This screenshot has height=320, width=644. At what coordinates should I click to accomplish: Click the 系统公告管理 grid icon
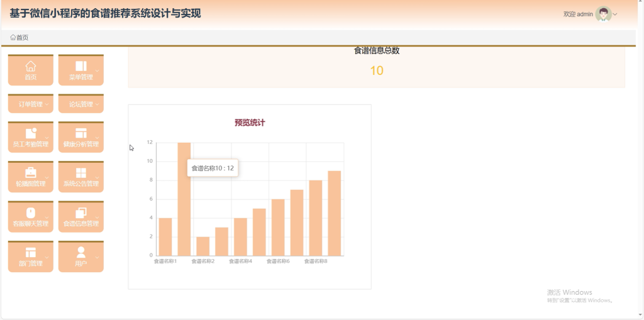pos(81,173)
